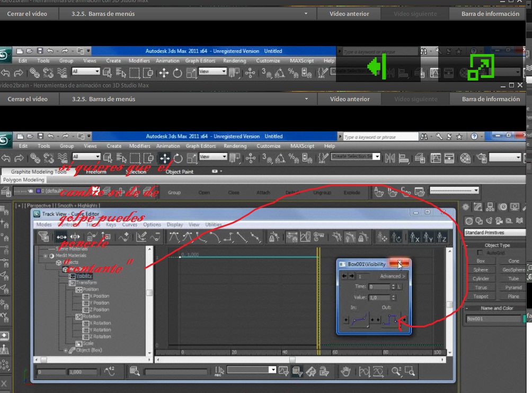Select the Move Keys tool in Track View
Screen dimensions: 532x393
click(61, 237)
